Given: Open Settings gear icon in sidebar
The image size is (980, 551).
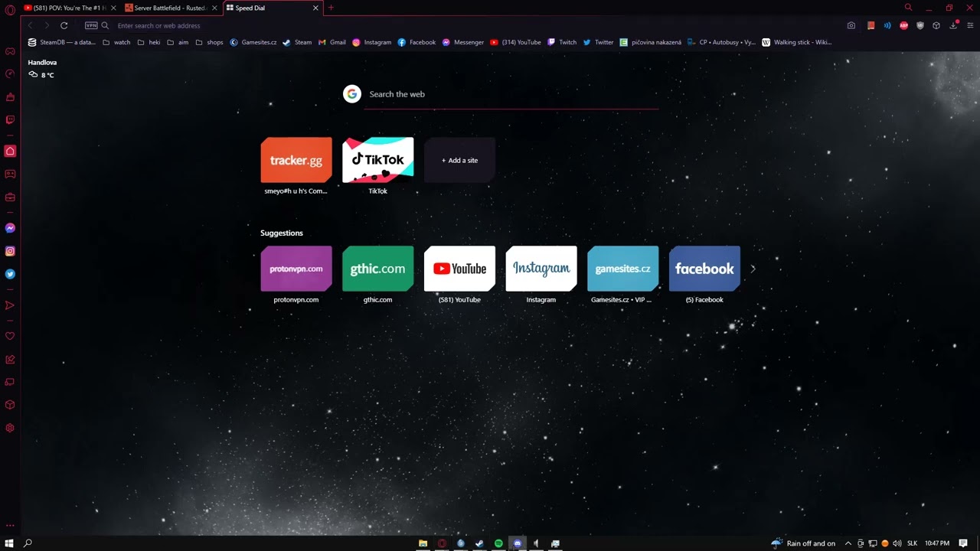Looking at the screenshot, I should click(x=10, y=428).
